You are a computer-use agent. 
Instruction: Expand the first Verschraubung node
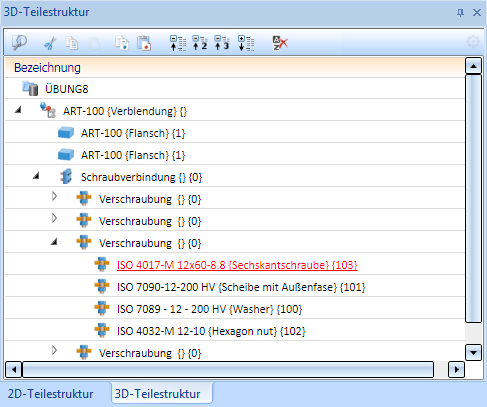point(54,196)
